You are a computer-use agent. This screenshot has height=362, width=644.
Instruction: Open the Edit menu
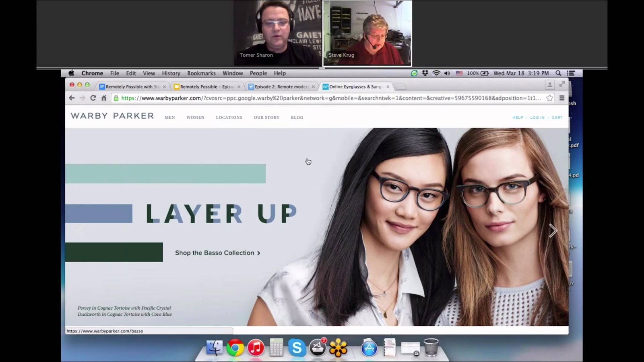131,73
